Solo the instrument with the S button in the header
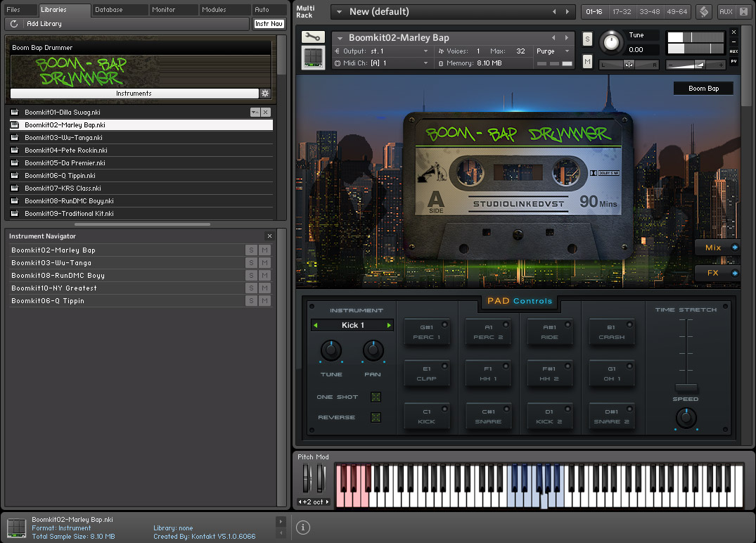756x543 pixels. click(x=587, y=39)
